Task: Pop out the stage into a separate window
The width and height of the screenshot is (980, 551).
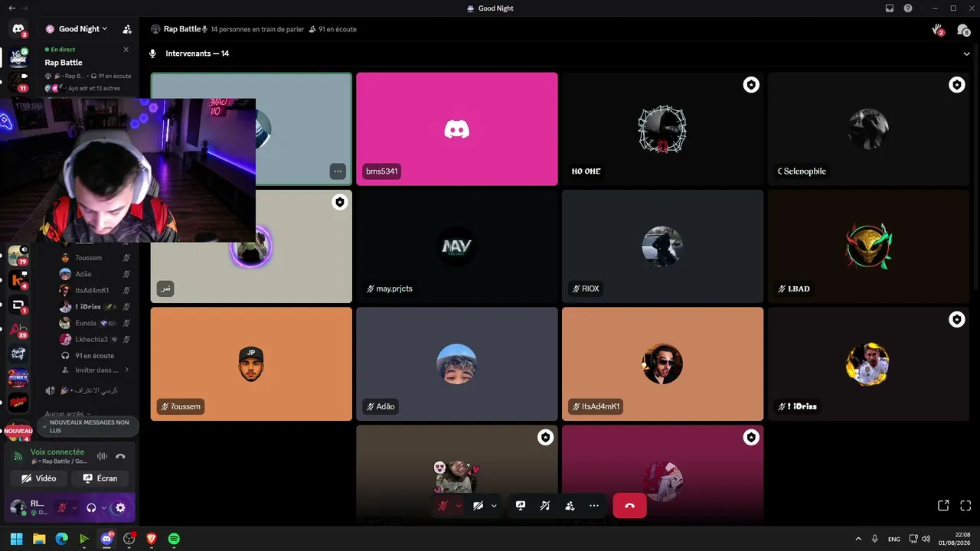Action: click(943, 506)
